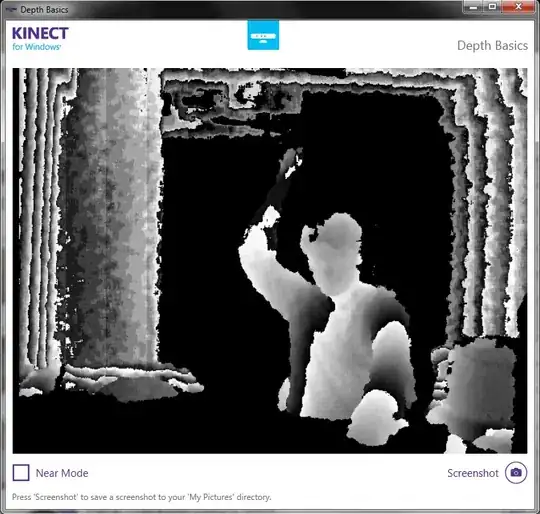Click the Kinect for Windows logo
The height and width of the screenshot is (514, 540).
(40, 39)
